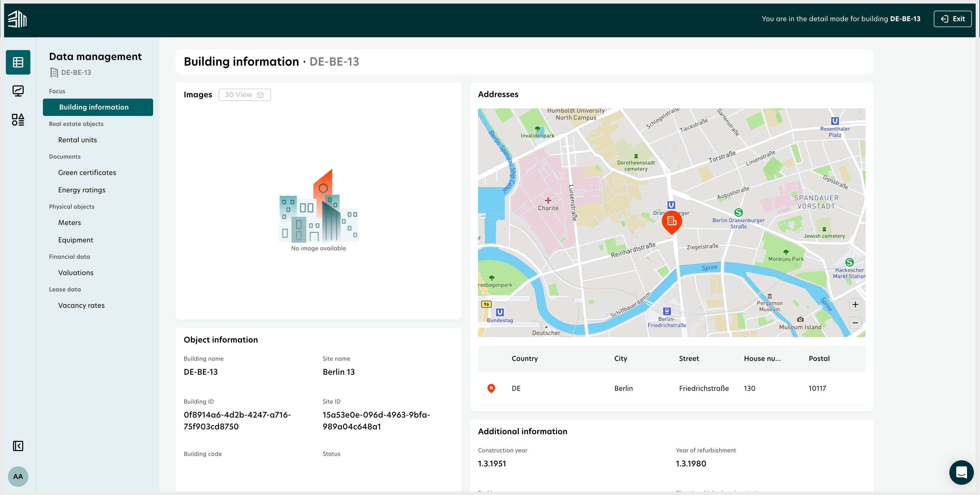Expand the Real estate objects section
The height and width of the screenshot is (495, 980).
pos(76,124)
